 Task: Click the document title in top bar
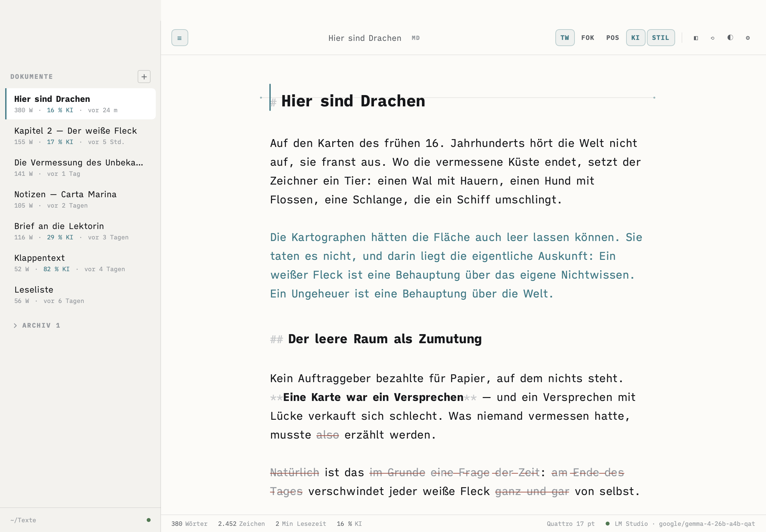point(364,38)
